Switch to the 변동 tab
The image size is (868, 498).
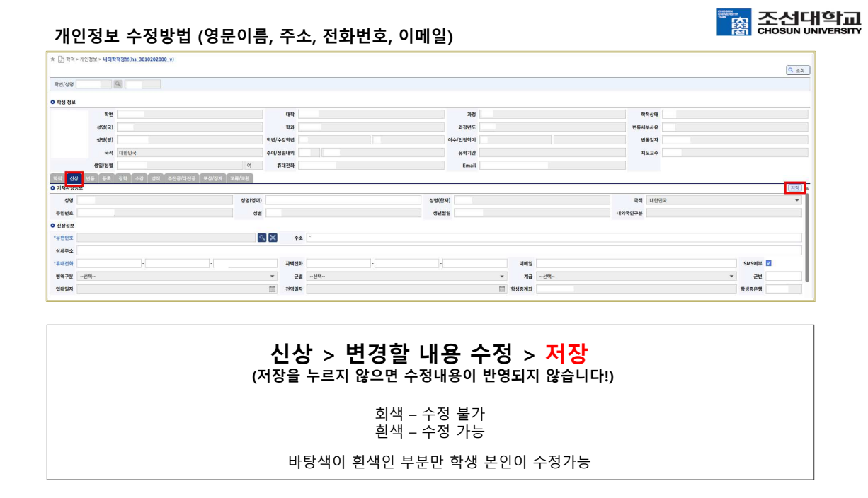(x=91, y=178)
